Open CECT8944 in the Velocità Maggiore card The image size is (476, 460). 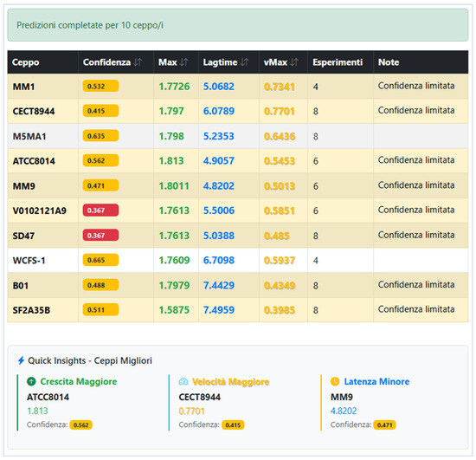(x=199, y=397)
